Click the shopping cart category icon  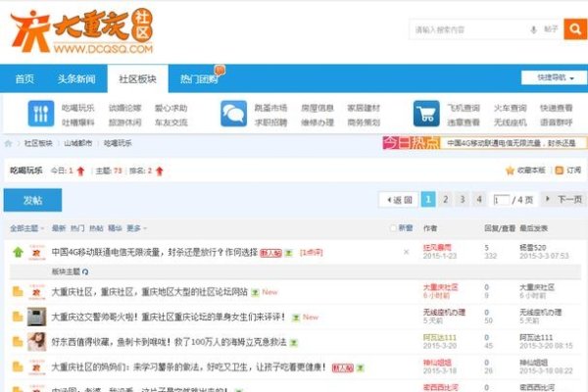point(426,114)
